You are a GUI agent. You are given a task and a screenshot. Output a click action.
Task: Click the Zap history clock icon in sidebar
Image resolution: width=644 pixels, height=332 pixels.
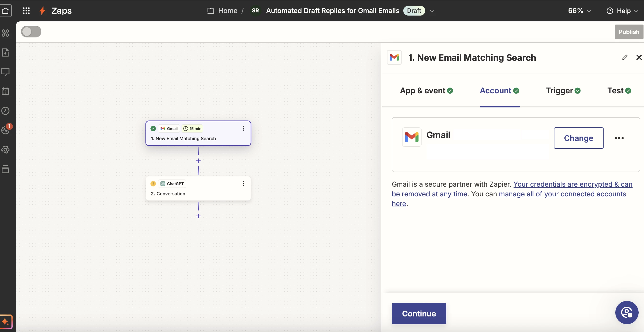coord(6,111)
